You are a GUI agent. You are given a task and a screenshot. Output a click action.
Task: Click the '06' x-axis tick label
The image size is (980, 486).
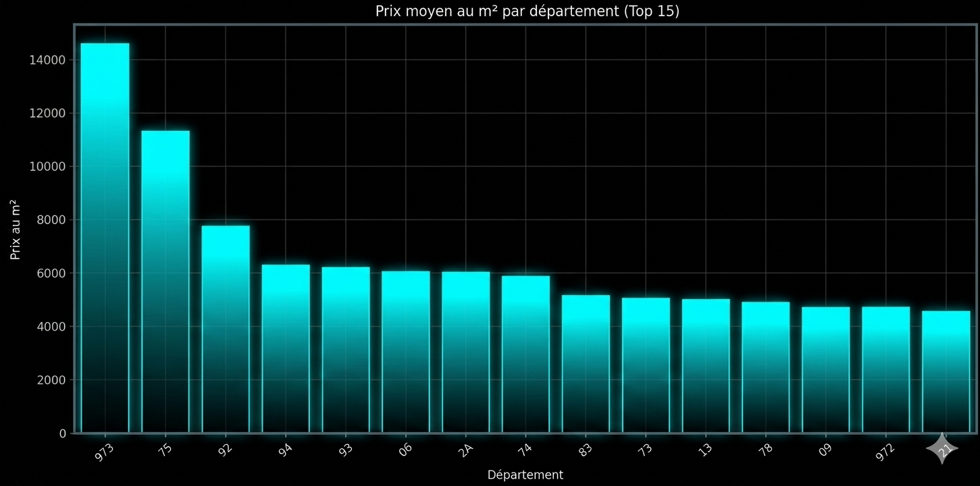(x=406, y=450)
